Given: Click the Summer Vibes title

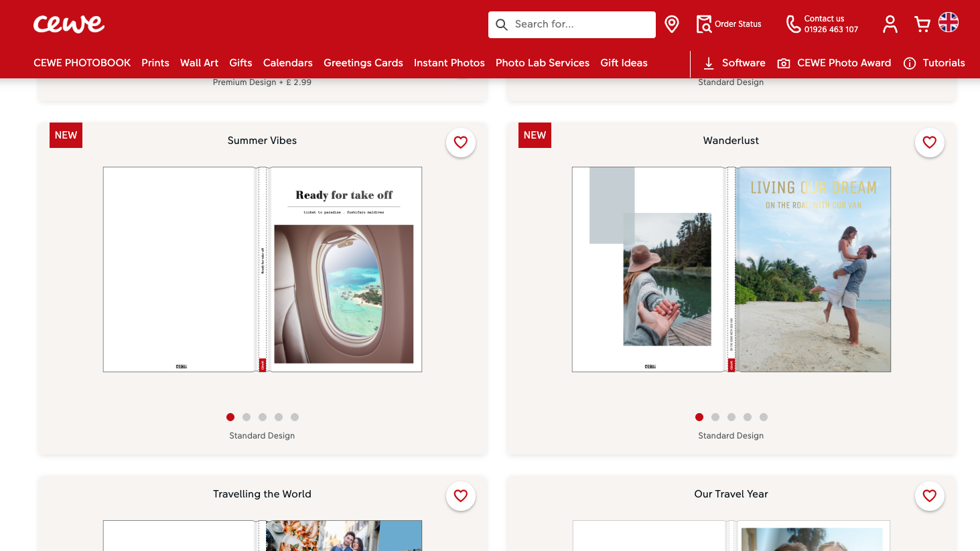Looking at the screenshot, I should 262,141.
